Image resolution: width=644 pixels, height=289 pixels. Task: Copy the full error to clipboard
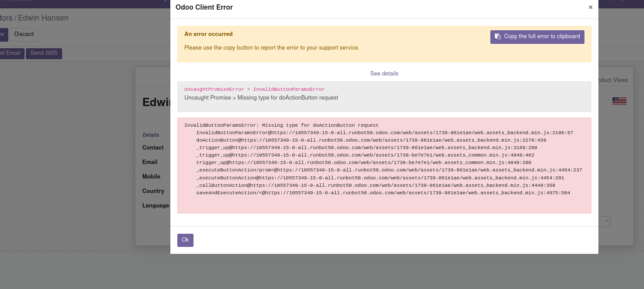tap(537, 37)
